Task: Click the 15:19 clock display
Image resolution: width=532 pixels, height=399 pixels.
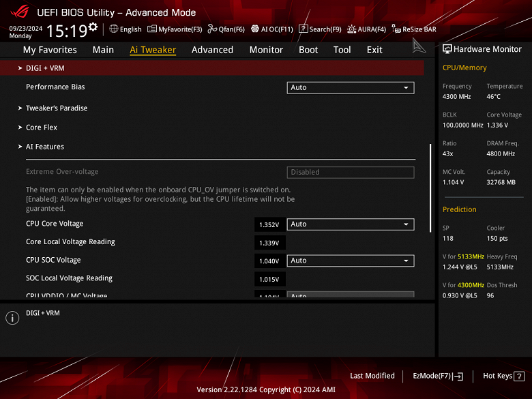Action: point(67,31)
